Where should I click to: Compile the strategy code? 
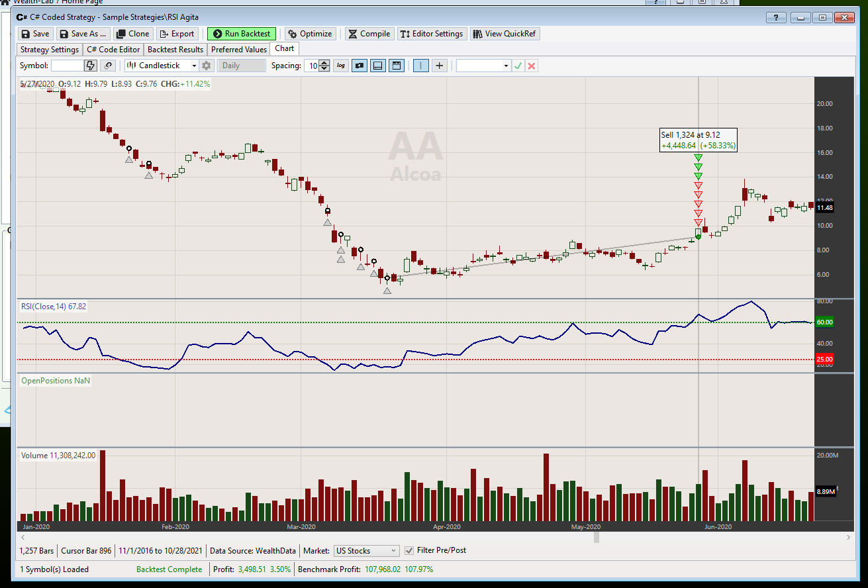369,34
